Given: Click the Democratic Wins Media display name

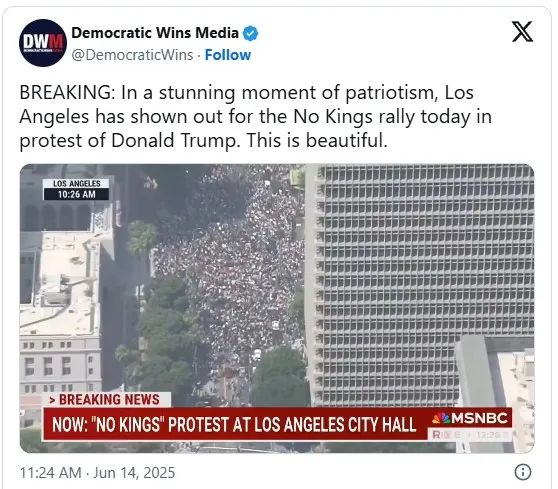Looking at the screenshot, I should tap(155, 33).
